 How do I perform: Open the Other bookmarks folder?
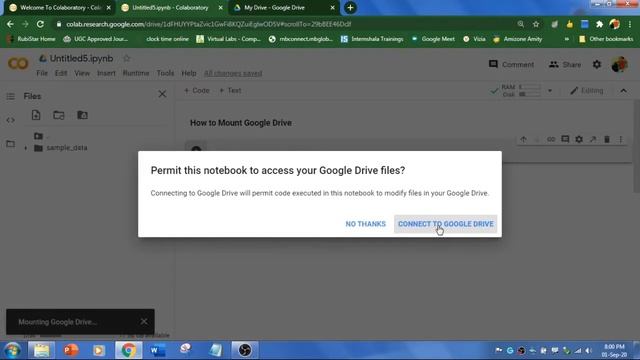tap(606, 39)
